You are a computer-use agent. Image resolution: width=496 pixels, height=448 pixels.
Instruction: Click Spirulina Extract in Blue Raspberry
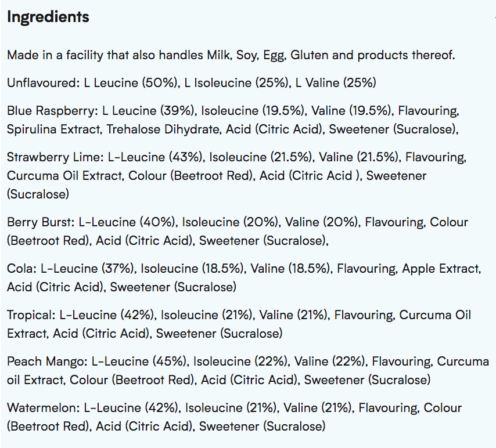(53, 129)
